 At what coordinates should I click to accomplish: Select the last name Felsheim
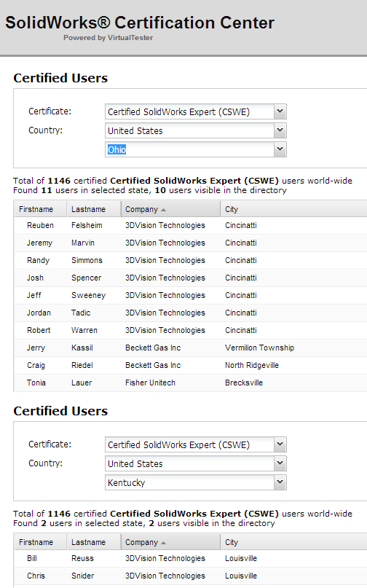[87, 225]
